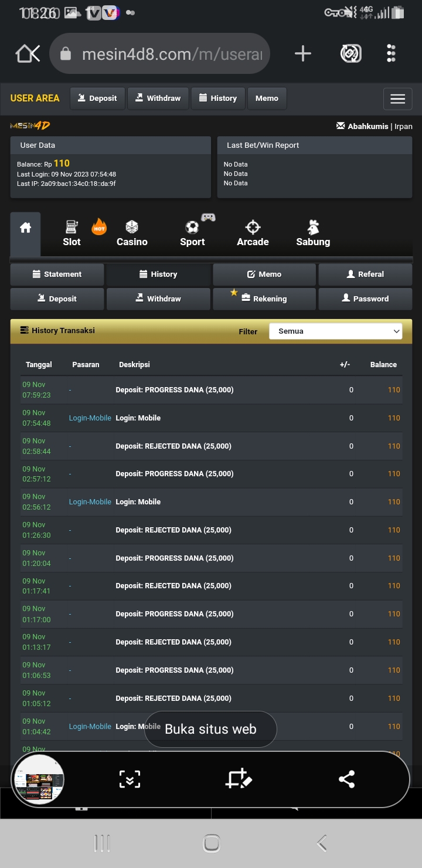
Task: Open the Statement menu item
Action: [57, 274]
